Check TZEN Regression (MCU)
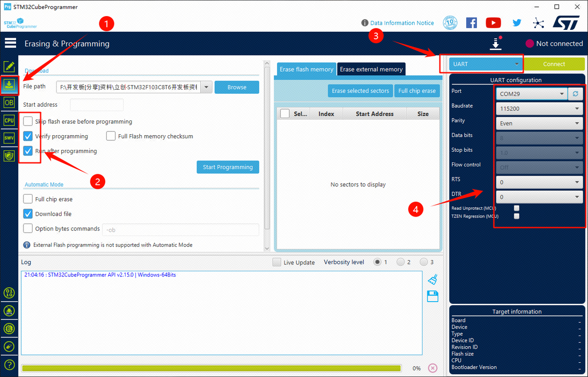The height and width of the screenshot is (377, 588). [517, 216]
